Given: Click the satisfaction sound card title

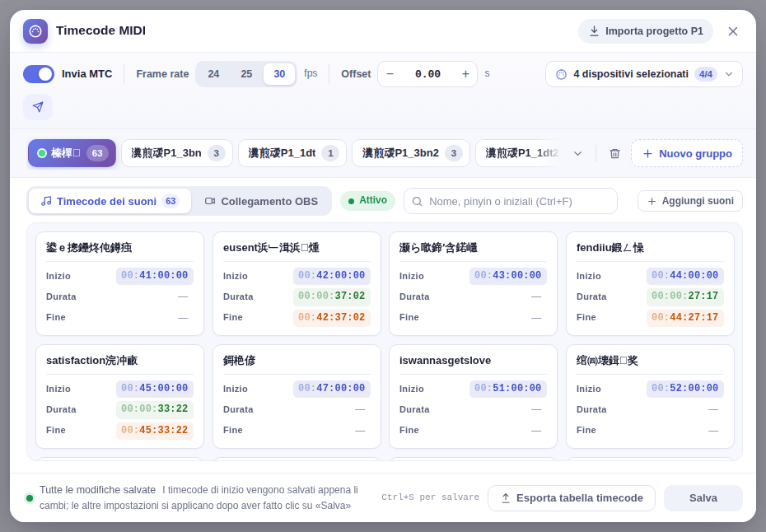Looking at the screenshot, I should [x=92, y=361].
